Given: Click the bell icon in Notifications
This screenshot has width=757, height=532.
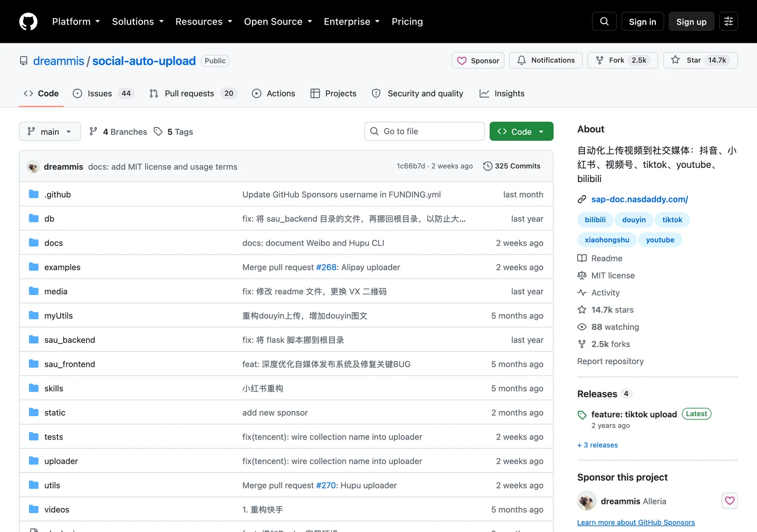Looking at the screenshot, I should [x=521, y=60].
